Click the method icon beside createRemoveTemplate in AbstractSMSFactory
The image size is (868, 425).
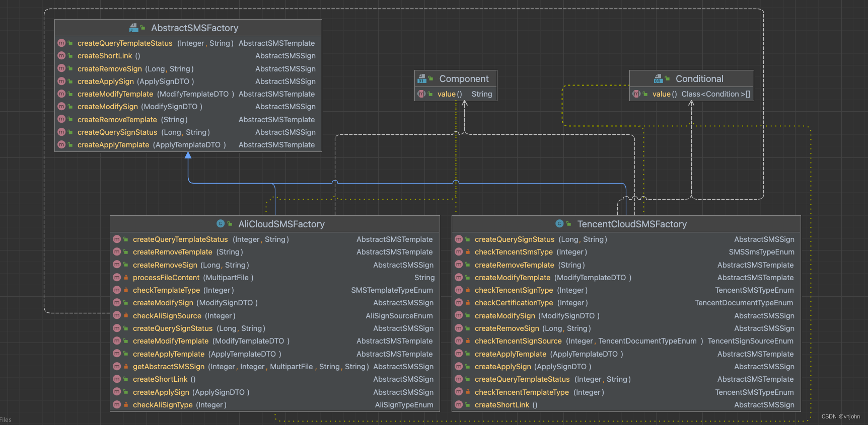[x=61, y=119]
